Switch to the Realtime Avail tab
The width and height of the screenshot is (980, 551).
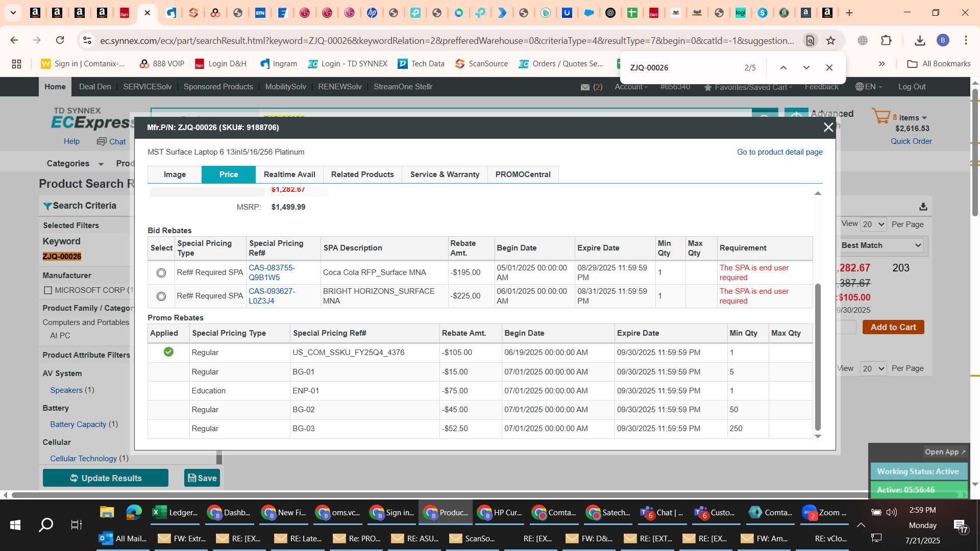289,174
